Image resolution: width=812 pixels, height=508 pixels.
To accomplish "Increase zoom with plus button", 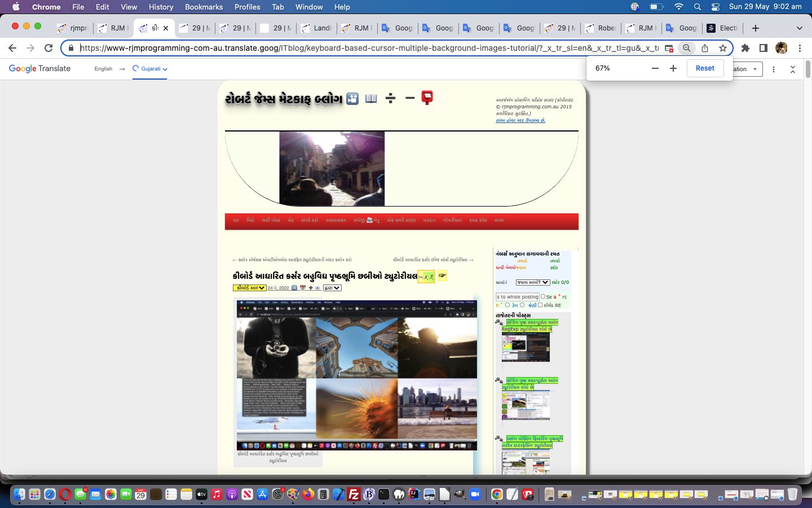I will tap(673, 68).
